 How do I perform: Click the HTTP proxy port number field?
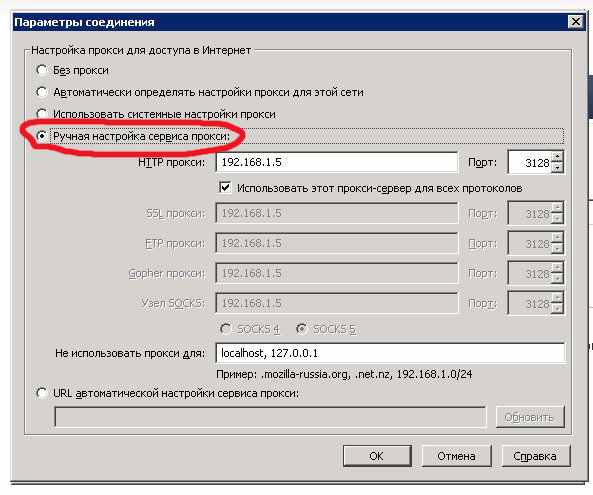(x=529, y=163)
